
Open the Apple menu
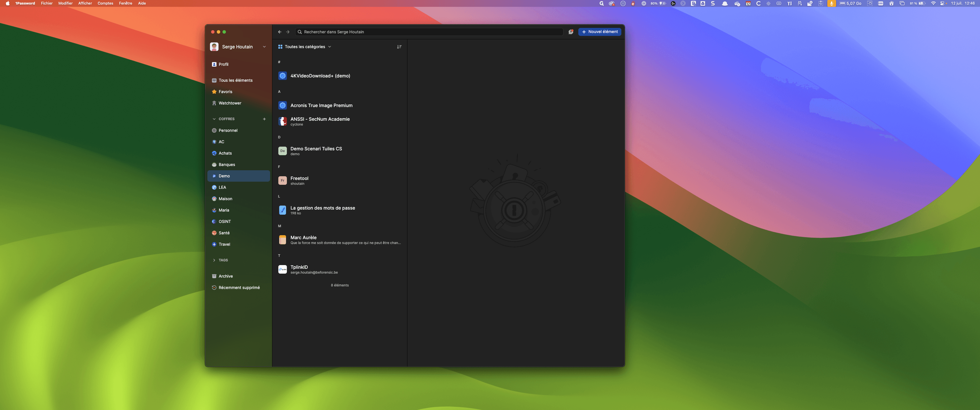(x=8, y=3)
